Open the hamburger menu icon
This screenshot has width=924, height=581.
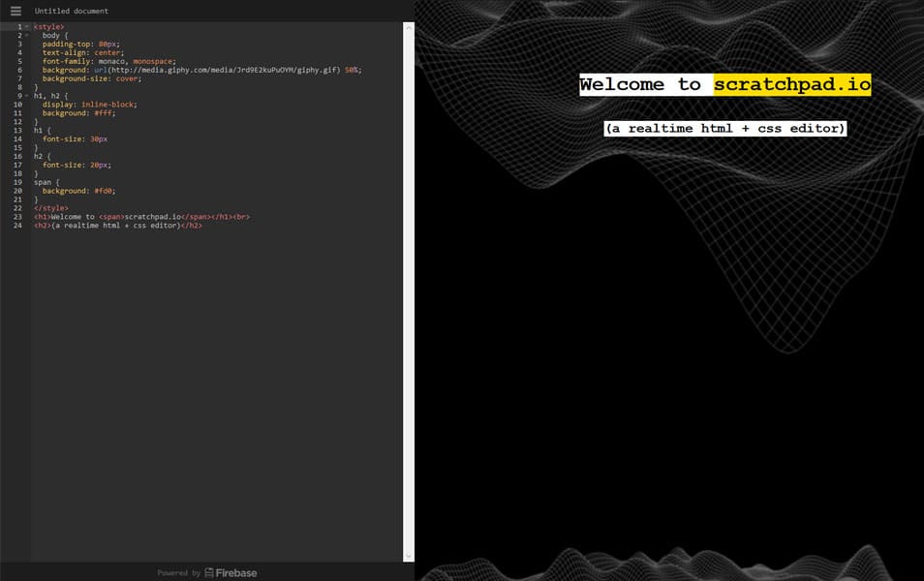click(15, 11)
